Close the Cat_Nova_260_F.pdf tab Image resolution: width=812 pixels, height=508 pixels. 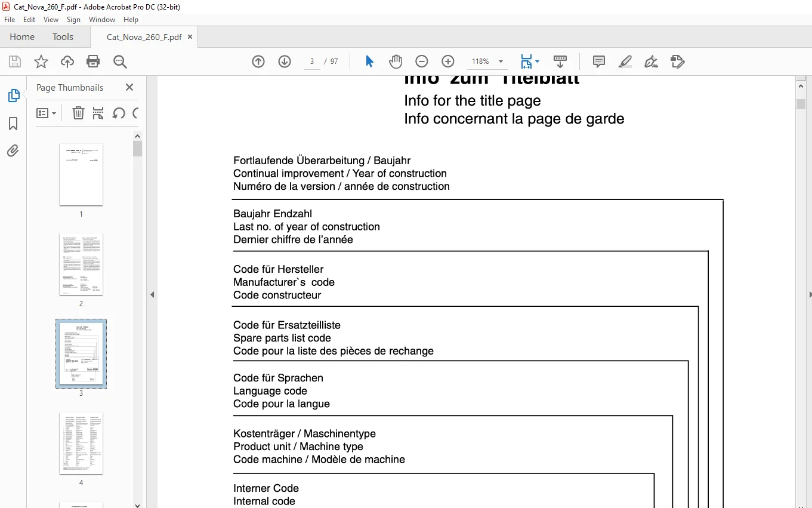coord(190,37)
